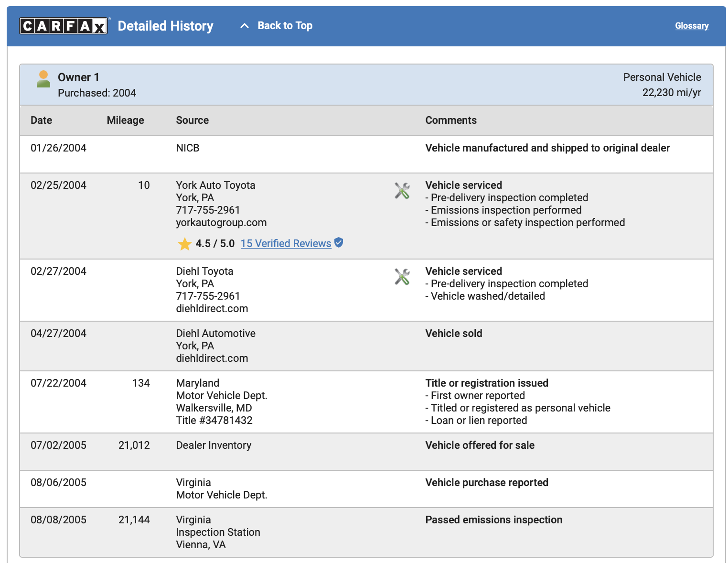Click yorkautogroup.com website text
Screen dimensions: 728x563
(x=221, y=223)
